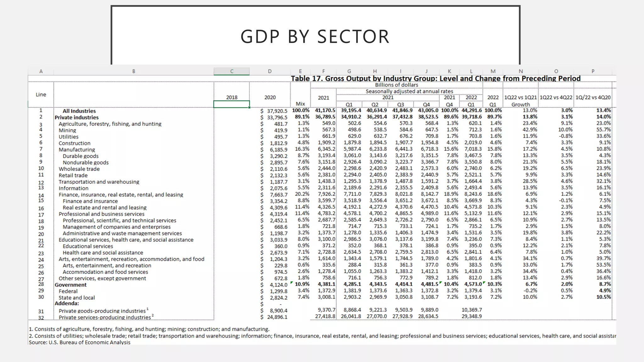
Task: Click 'Health care and social assistance' label
Action: 103,253
